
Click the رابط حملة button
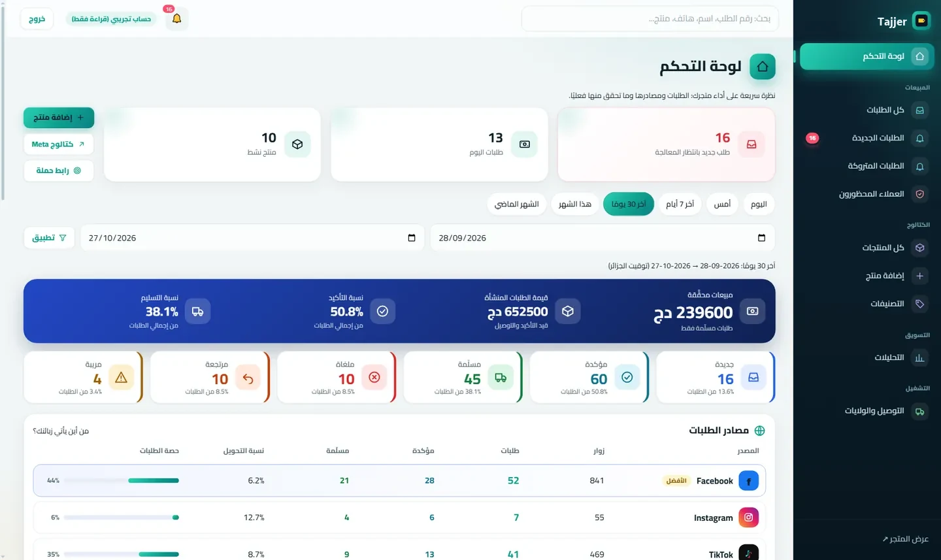pyautogui.click(x=59, y=171)
